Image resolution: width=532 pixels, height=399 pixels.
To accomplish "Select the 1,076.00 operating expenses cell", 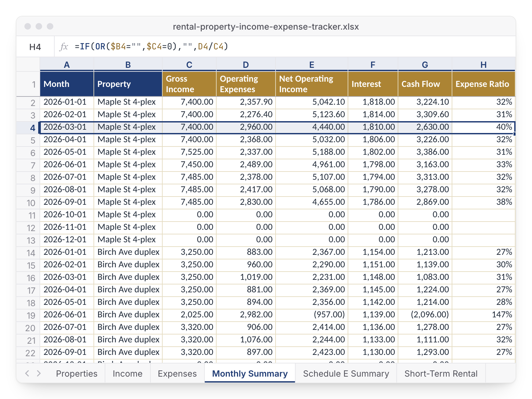I will click(x=246, y=340).
